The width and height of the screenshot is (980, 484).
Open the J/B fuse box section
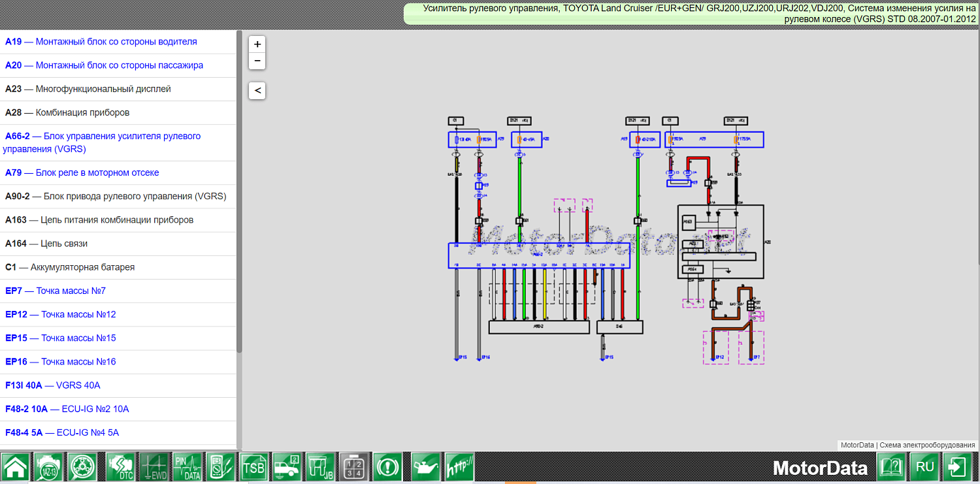321,468
